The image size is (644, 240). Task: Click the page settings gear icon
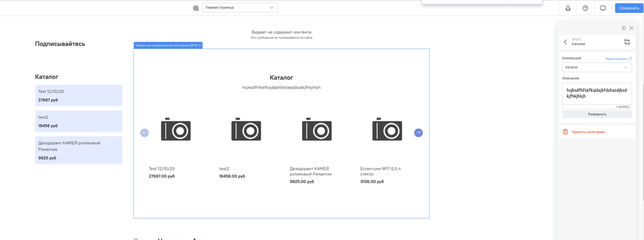click(x=196, y=8)
